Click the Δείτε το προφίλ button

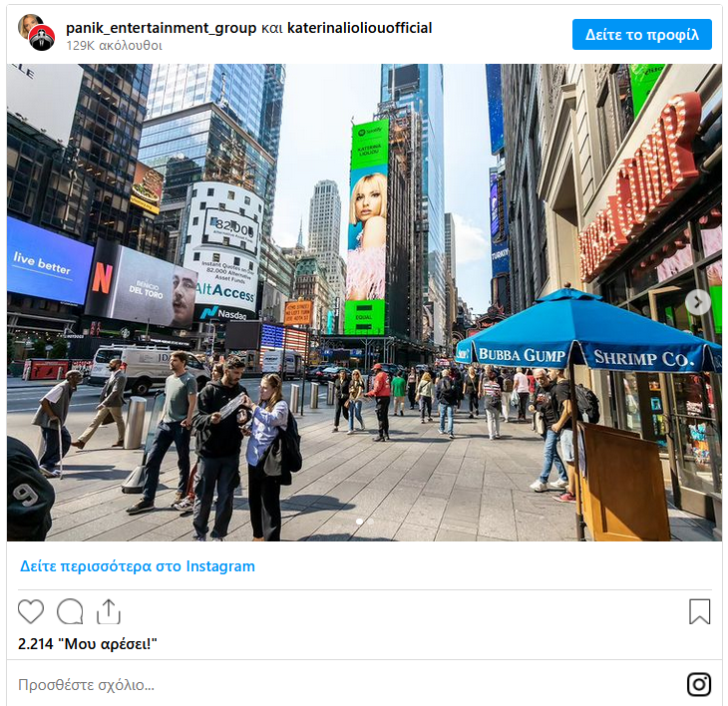[x=641, y=34]
